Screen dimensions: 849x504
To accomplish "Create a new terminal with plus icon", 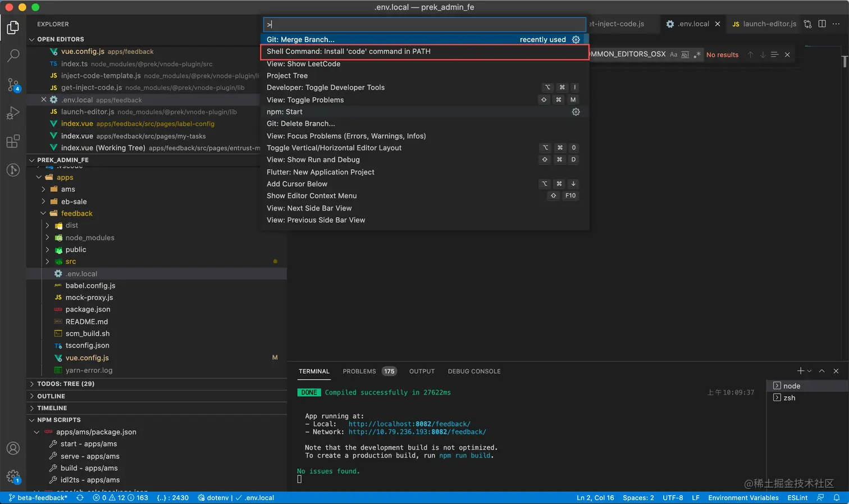I will 801,371.
